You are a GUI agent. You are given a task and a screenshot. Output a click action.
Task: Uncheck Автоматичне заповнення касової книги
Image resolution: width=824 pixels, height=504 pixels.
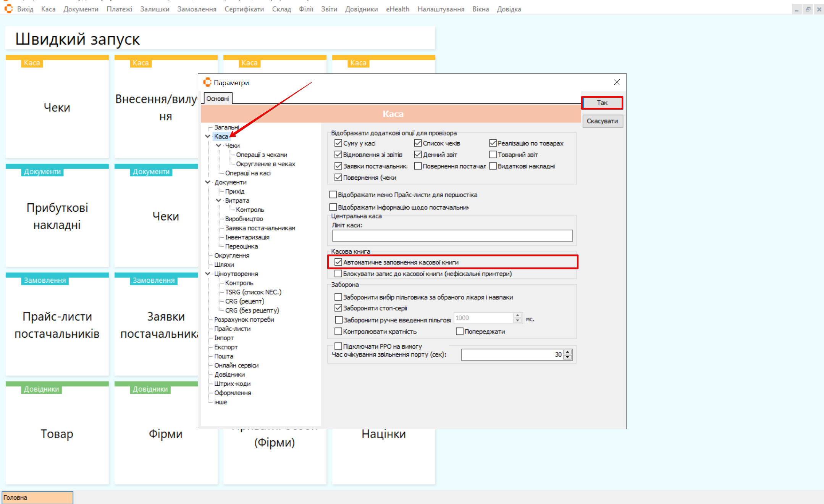coord(338,262)
